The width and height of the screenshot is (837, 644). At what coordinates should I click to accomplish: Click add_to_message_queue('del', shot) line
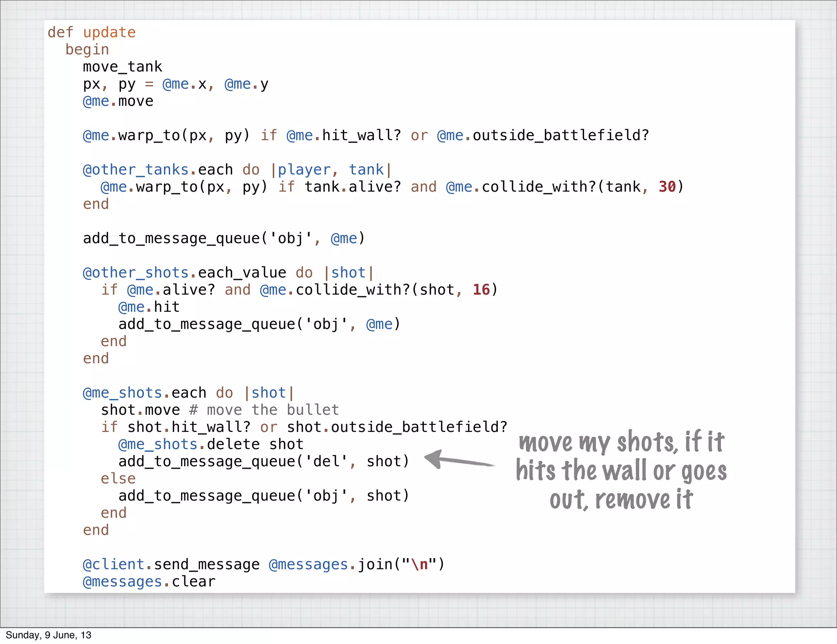pyautogui.click(x=264, y=461)
